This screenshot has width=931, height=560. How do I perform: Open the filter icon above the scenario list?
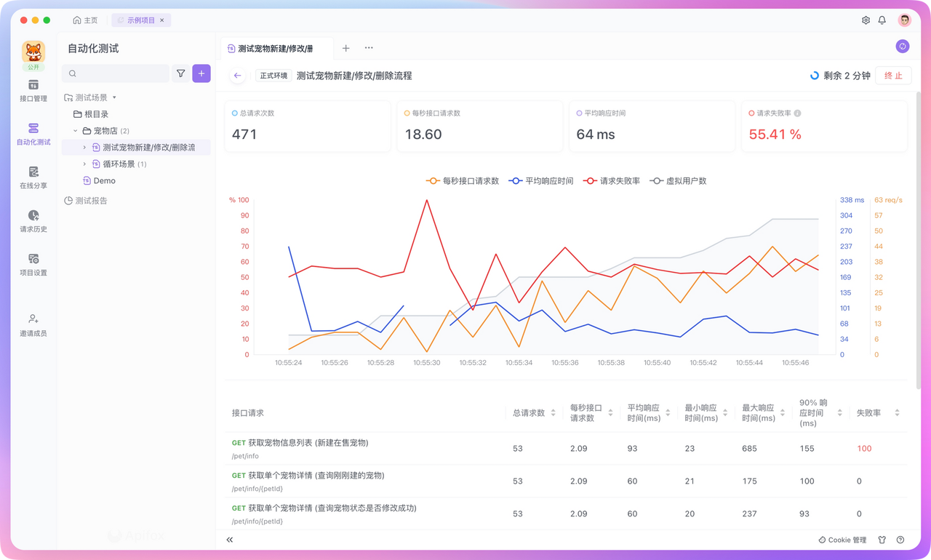[x=180, y=73]
